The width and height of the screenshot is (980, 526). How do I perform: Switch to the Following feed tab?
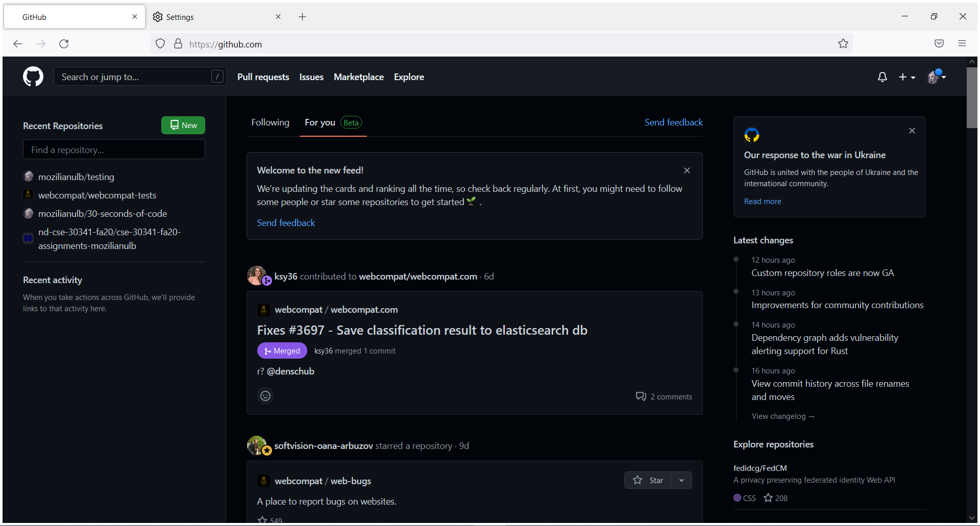270,122
